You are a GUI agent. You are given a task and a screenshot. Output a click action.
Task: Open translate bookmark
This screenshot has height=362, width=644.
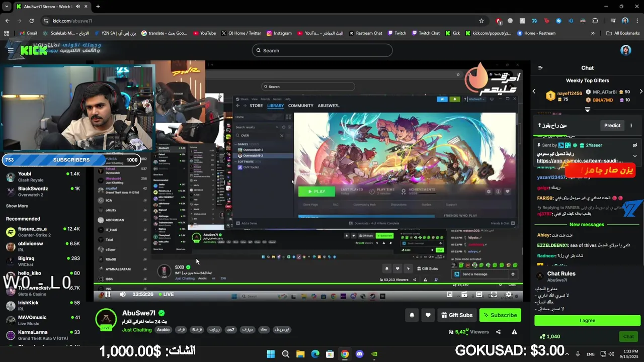pos(164,33)
